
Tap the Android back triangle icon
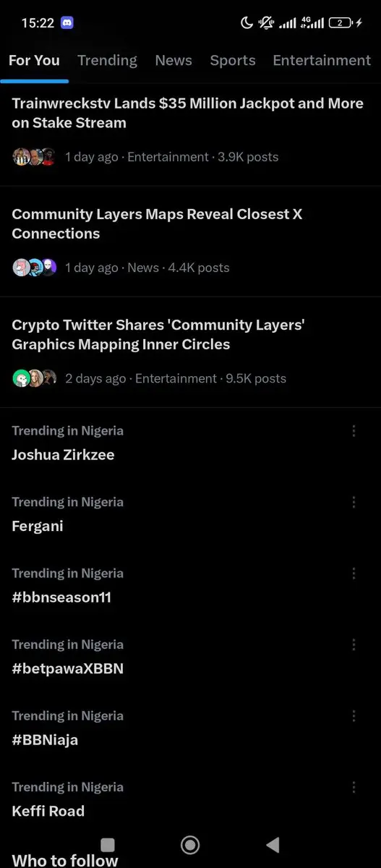click(x=273, y=844)
